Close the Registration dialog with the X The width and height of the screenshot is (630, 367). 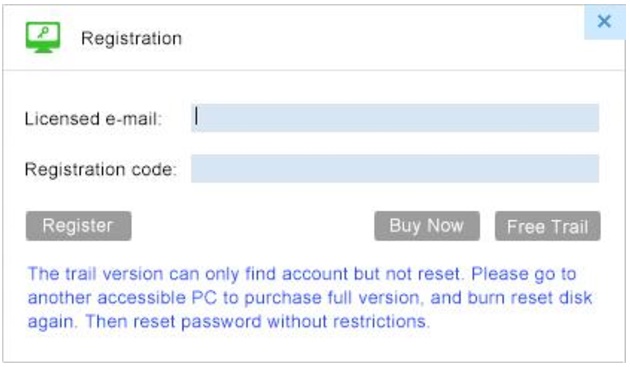pyautogui.click(x=604, y=21)
